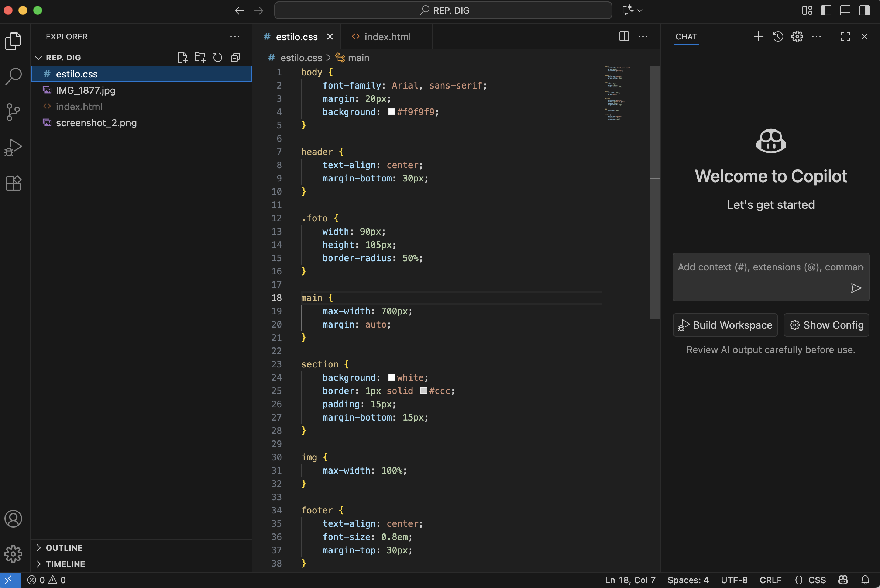880x588 pixels.
Task: Expand the TIMELINE section
Action: [x=65, y=564]
